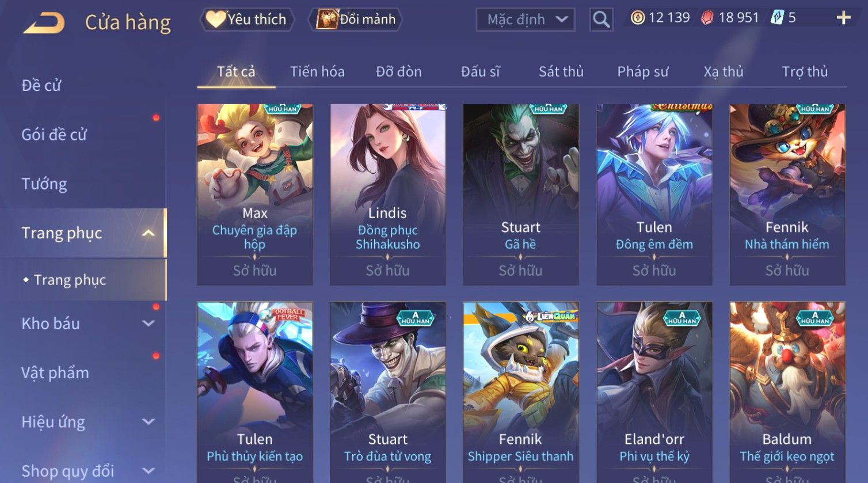Select Lindis Đồng phục Shihakusho skin
This screenshot has width=868, height=483.
point(387,195)
